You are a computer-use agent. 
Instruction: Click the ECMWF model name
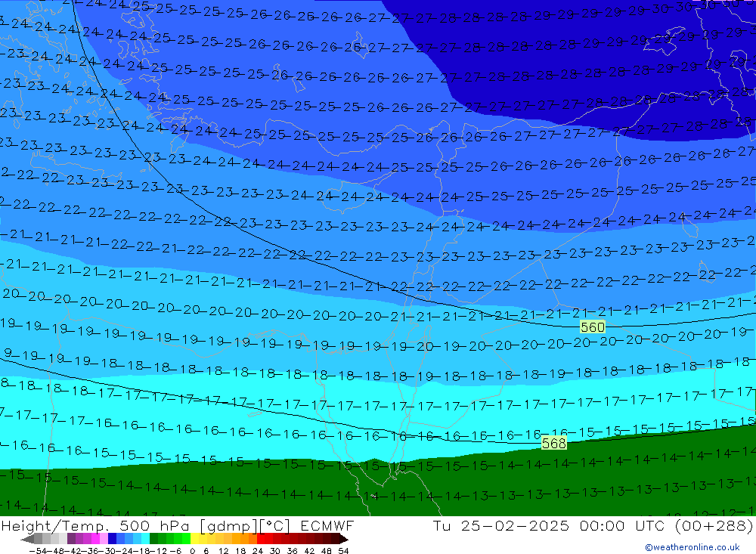pyautogui.click(x=327, y=525)
